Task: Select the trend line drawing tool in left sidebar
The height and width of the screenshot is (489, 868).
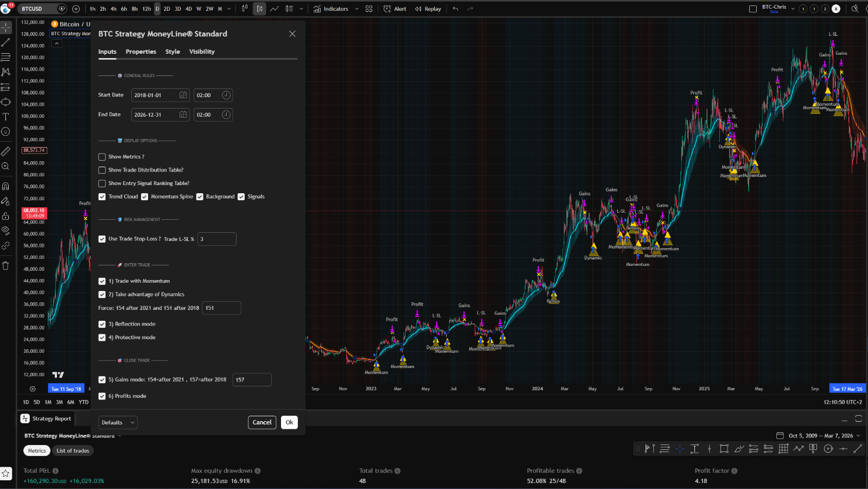Action: (6, 42)
